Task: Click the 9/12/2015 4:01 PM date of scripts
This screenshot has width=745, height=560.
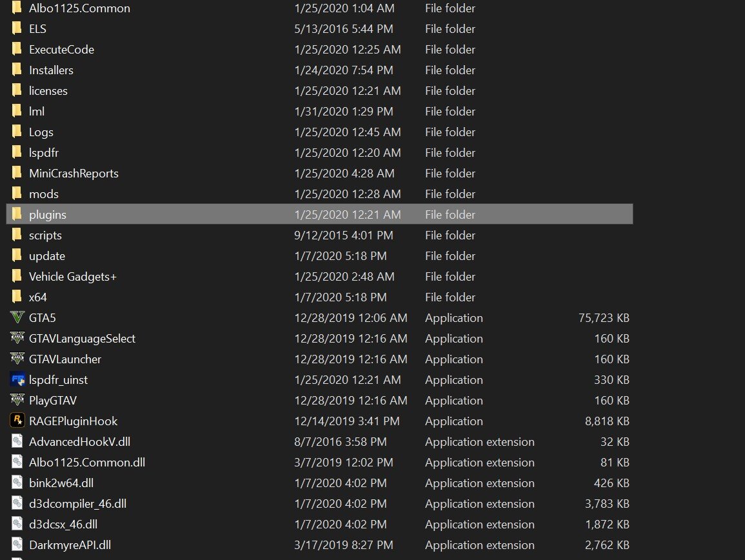Action: point(344,235)
